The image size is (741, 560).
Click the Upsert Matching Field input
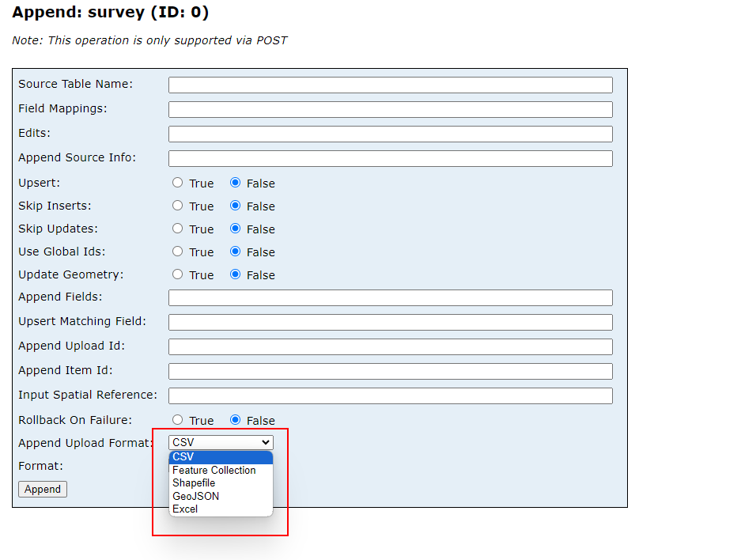pos(390,322)
